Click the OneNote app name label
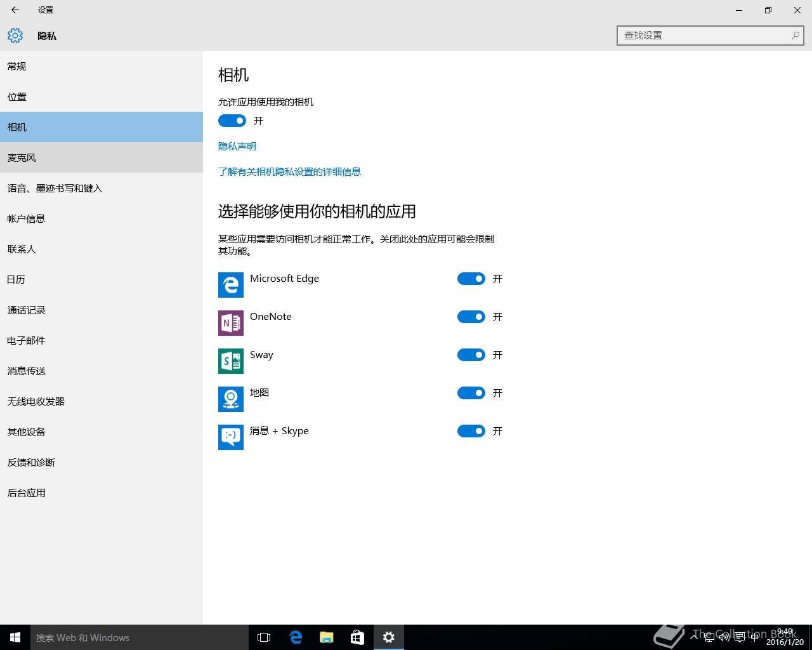This screenshot has height=650, width=812. click(271, 317)
